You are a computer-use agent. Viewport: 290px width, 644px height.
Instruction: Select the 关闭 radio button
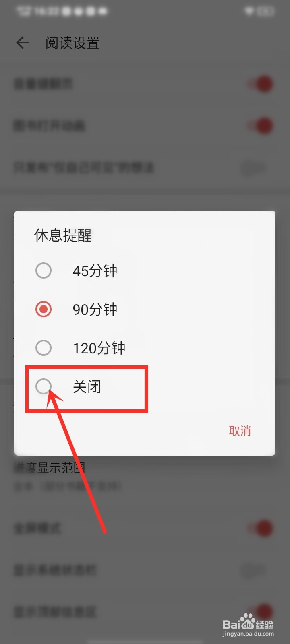coord(43,386)
